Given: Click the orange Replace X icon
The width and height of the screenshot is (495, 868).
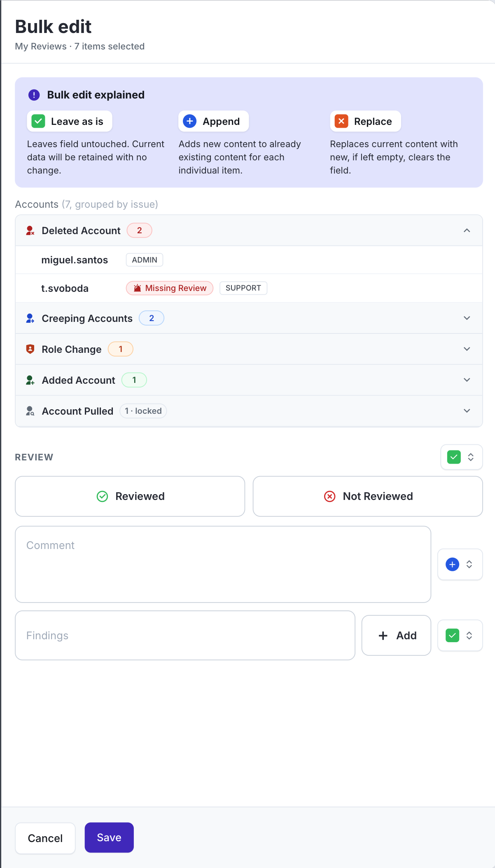Looking at the screenshot, I should click(341, 122).
